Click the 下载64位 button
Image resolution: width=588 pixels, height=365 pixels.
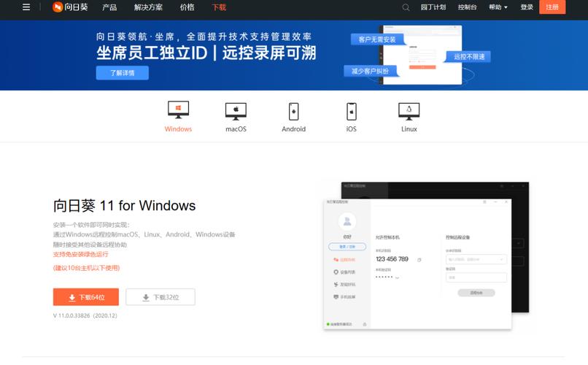click(86, 297)
